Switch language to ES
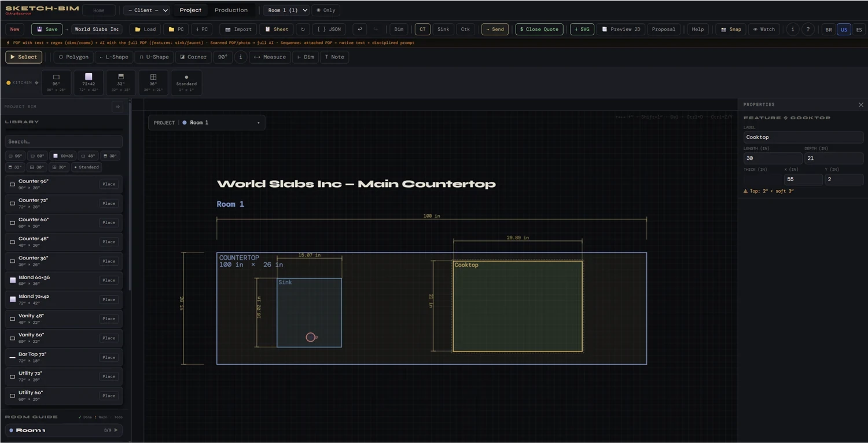Screen dimensions: 868x443 click(859, 30)
